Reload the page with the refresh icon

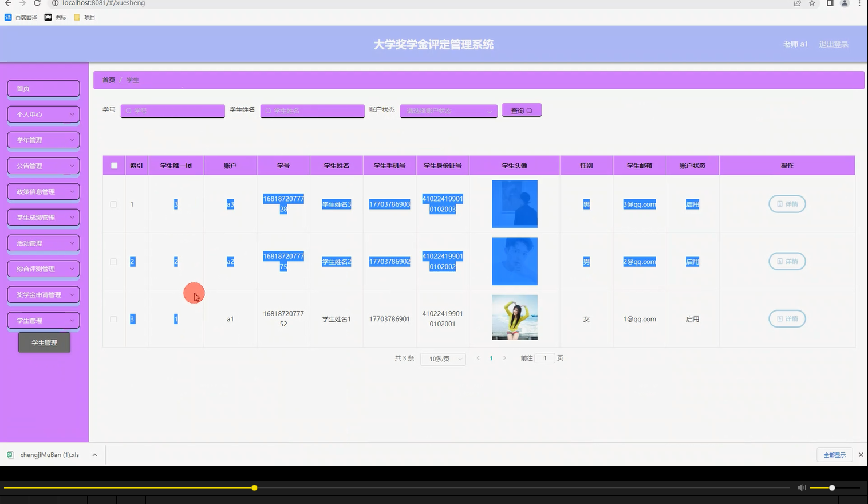(37, 3)
